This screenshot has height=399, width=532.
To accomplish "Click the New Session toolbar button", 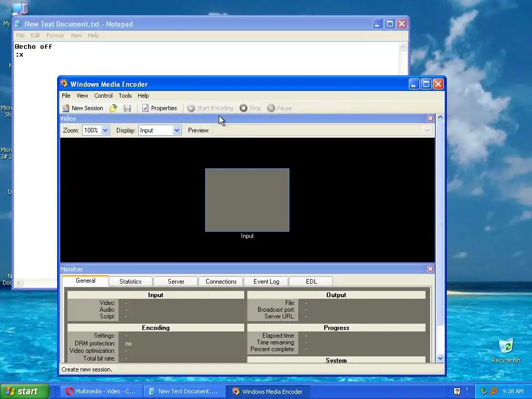I will click(x=83, y=108).
